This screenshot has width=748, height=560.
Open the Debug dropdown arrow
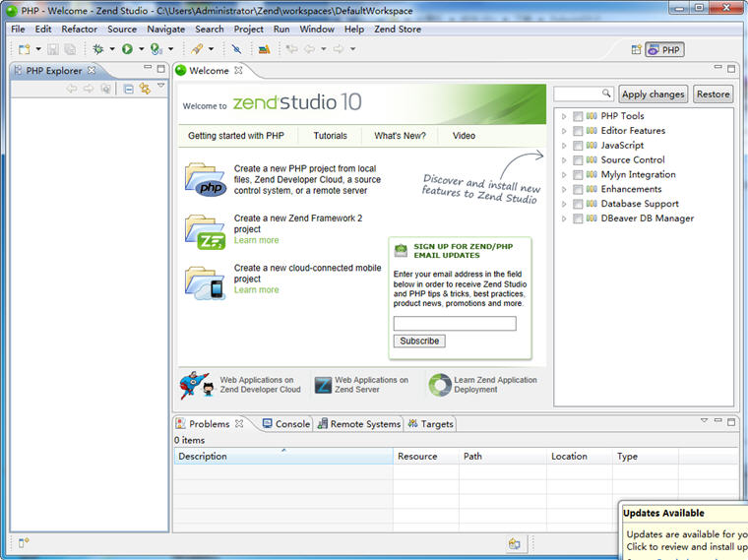pyautogui.click(x=112, y=49)
